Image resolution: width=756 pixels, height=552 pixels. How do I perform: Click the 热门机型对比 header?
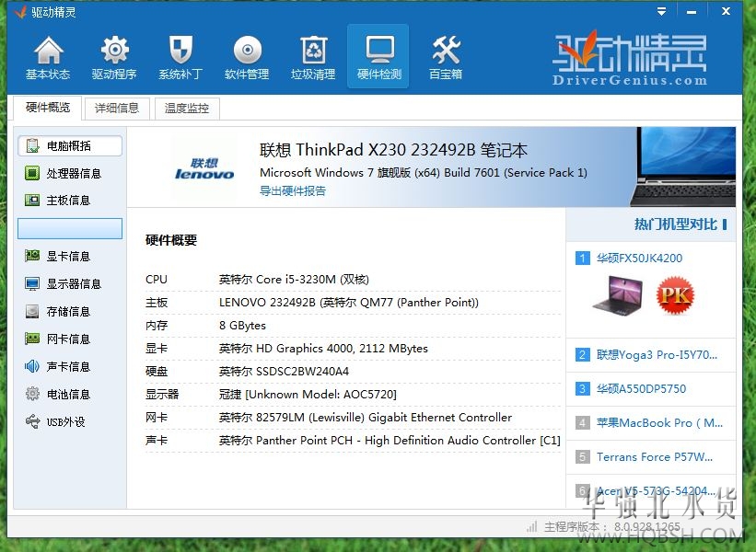675,224
